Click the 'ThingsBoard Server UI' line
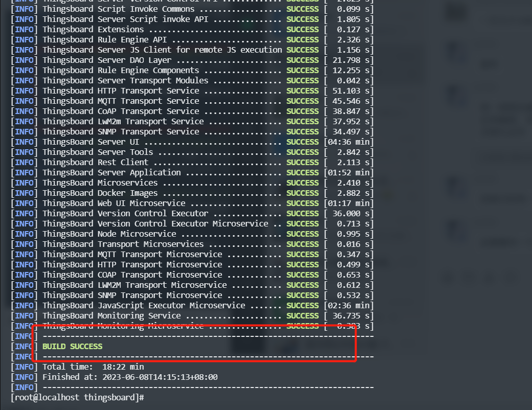The width and height of the screenshot is (532, 410). click(192, 142)
